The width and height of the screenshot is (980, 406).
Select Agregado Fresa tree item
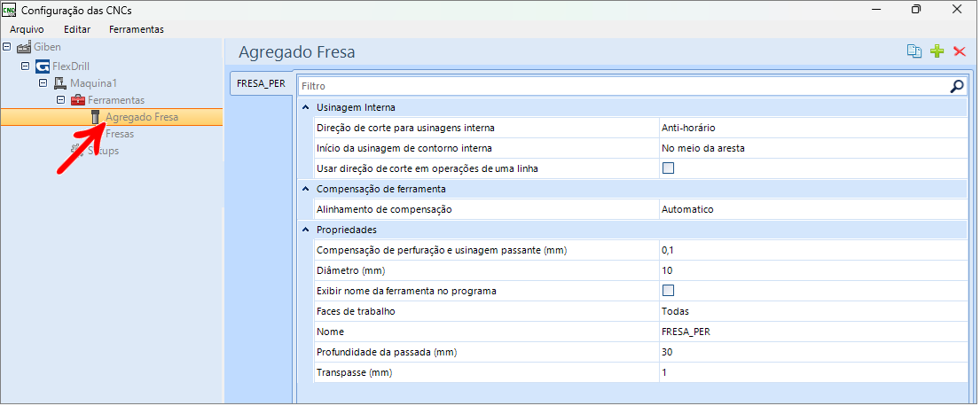[x=142, y=117]
